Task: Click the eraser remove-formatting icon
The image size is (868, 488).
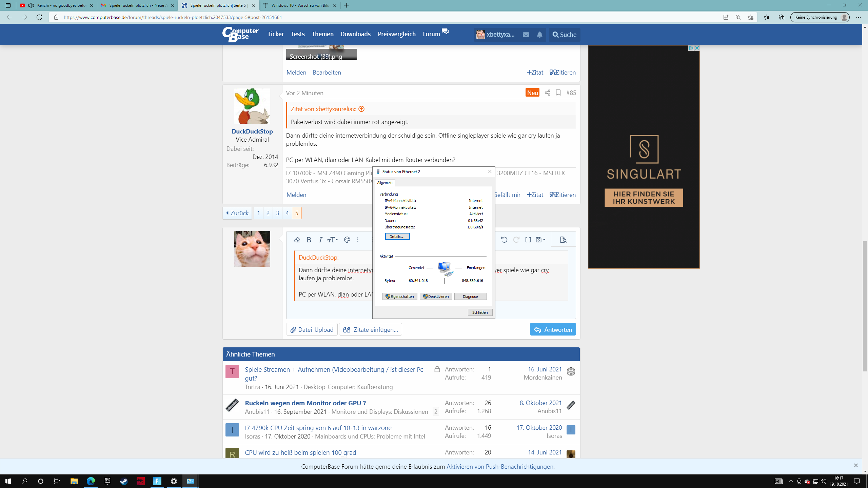Action: point(297,240)
